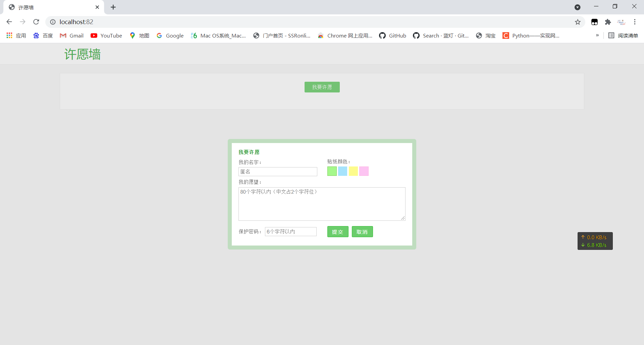Pick the yellow sticker color
Screen dimensions: 644x345
(353, 171)
